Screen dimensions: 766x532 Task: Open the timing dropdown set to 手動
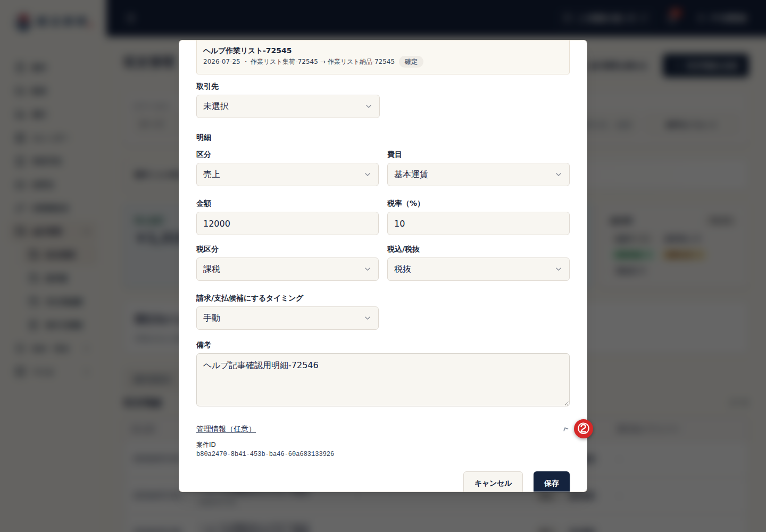(287, 318)
